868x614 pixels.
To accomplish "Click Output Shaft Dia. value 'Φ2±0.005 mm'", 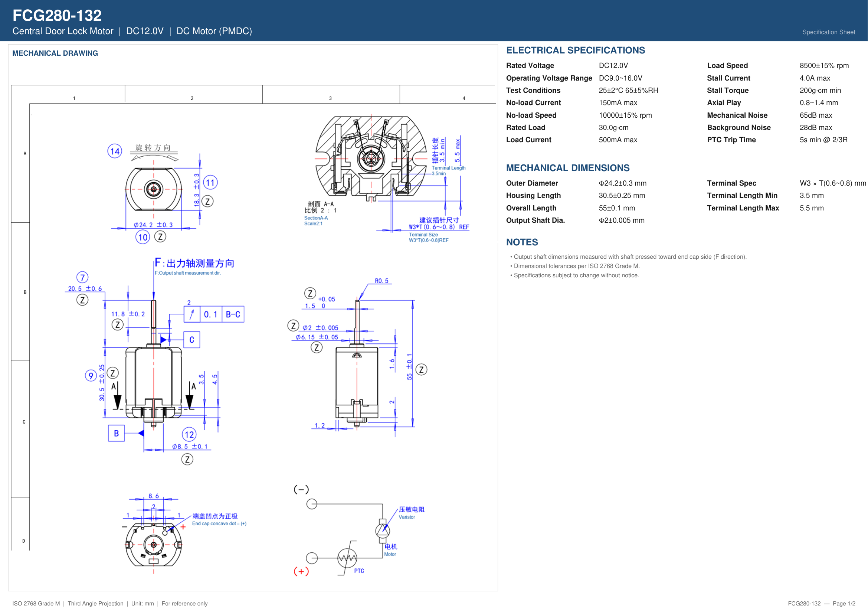I will pos(622,220).
